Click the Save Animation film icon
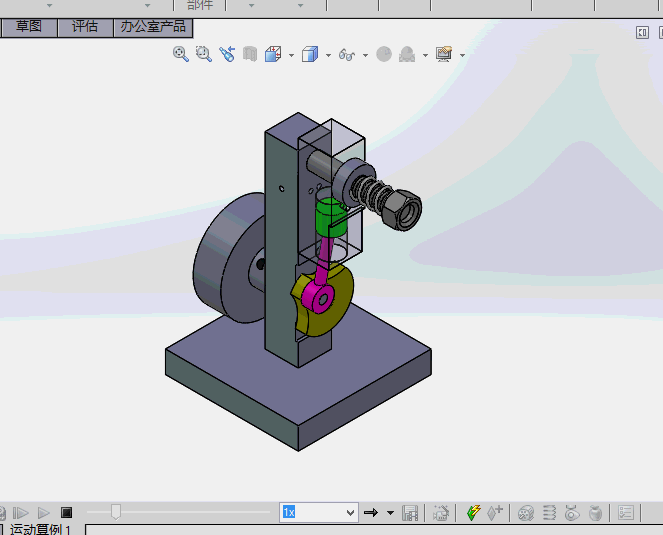The height and width of the screenshot is (535, 663). click(x=410, y=513)
